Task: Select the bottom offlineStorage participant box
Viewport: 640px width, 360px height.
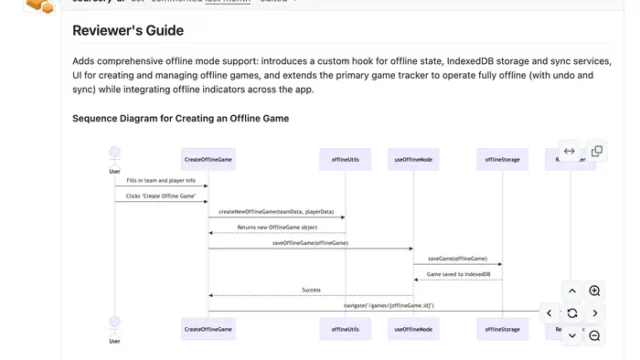Action: [x=502, y=329]
